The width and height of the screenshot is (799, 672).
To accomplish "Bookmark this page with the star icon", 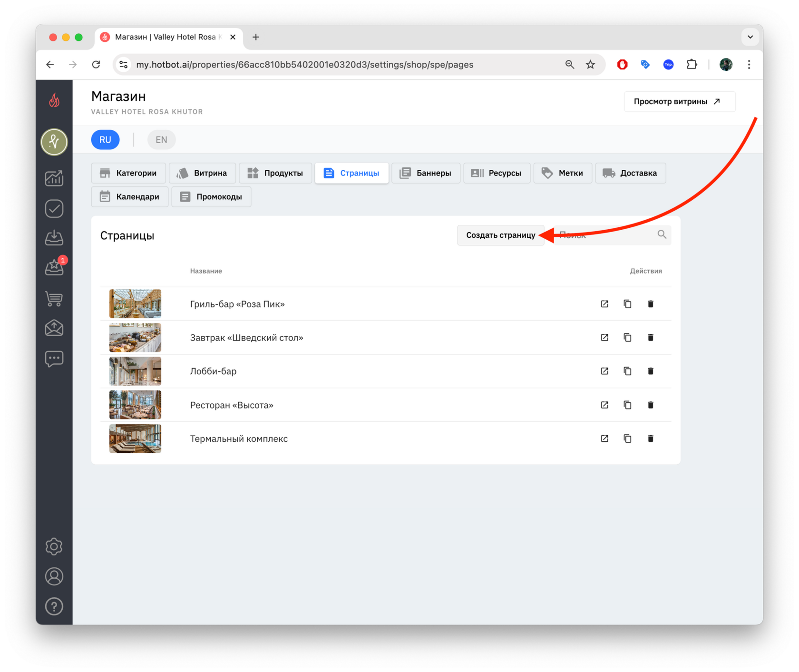I will pos(591,65).
